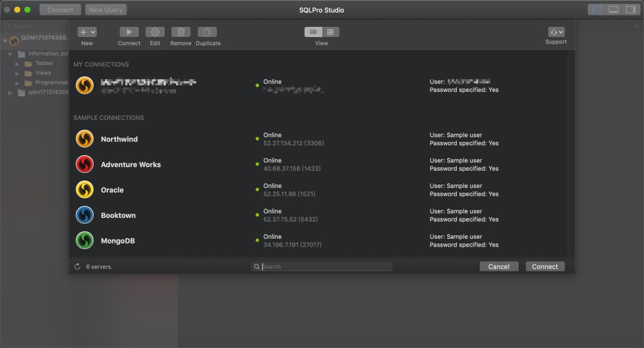This screenshot has height=348, width=644.
Task: Click the Connect button at bottom right
Action: coord(544,267)
